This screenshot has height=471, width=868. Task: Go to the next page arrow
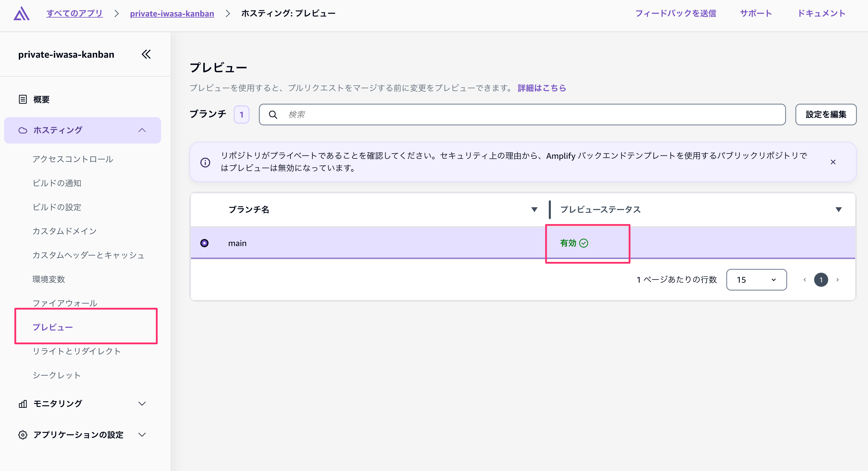[x=838, y=280]
